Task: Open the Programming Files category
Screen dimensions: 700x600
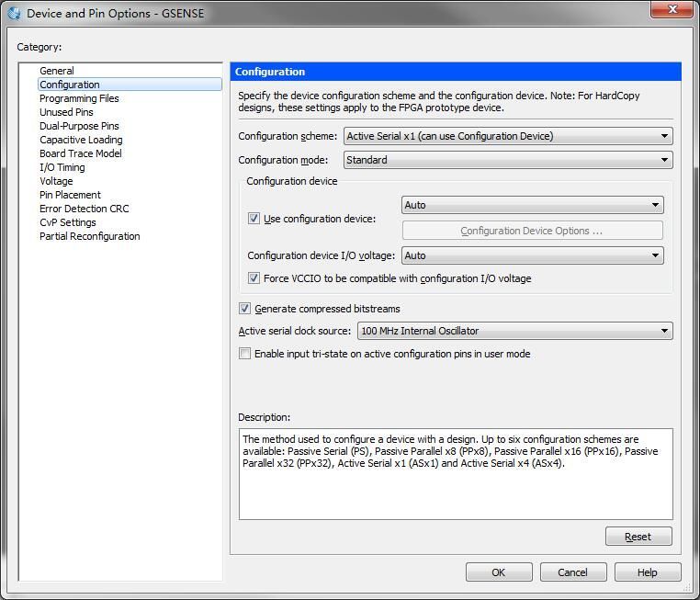Action: 79,98
